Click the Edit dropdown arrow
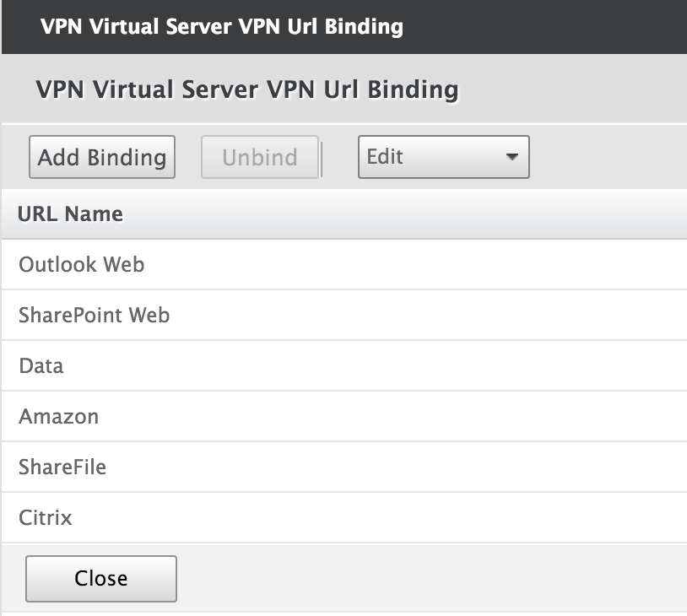 511,158
